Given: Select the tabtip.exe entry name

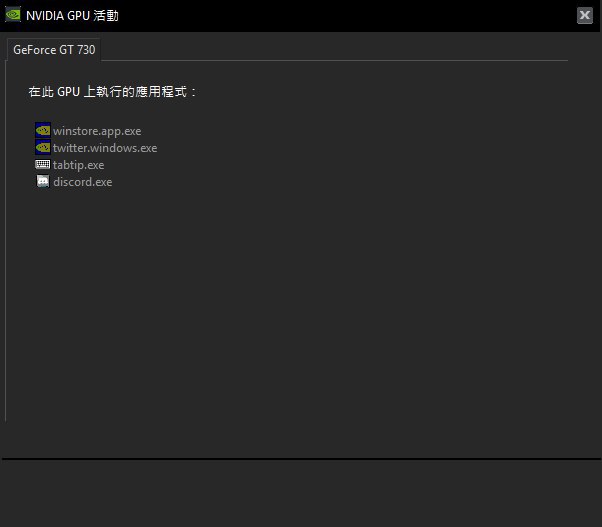Looking at the screenshot, I should click(x=78, y=165).
